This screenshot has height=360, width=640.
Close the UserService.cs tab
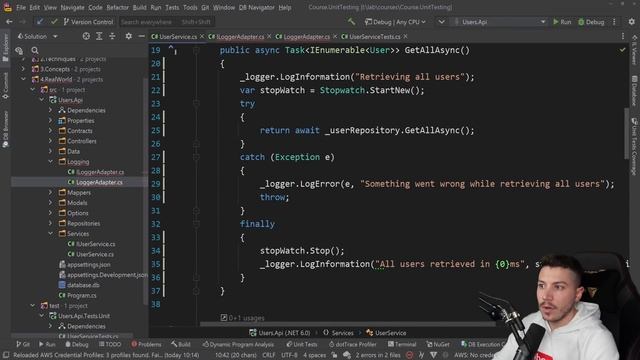coord(202,36)
